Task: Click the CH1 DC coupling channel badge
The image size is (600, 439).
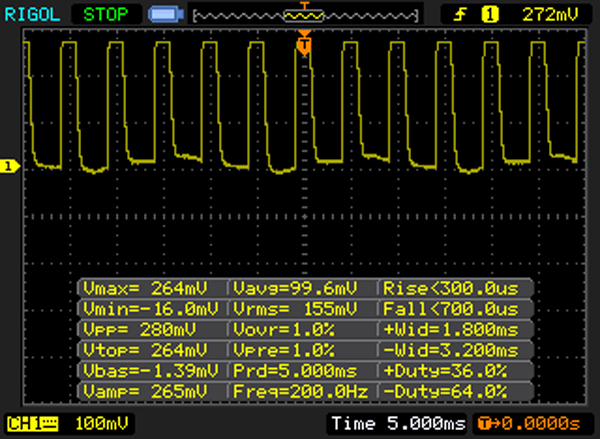Action: [33, 424]
